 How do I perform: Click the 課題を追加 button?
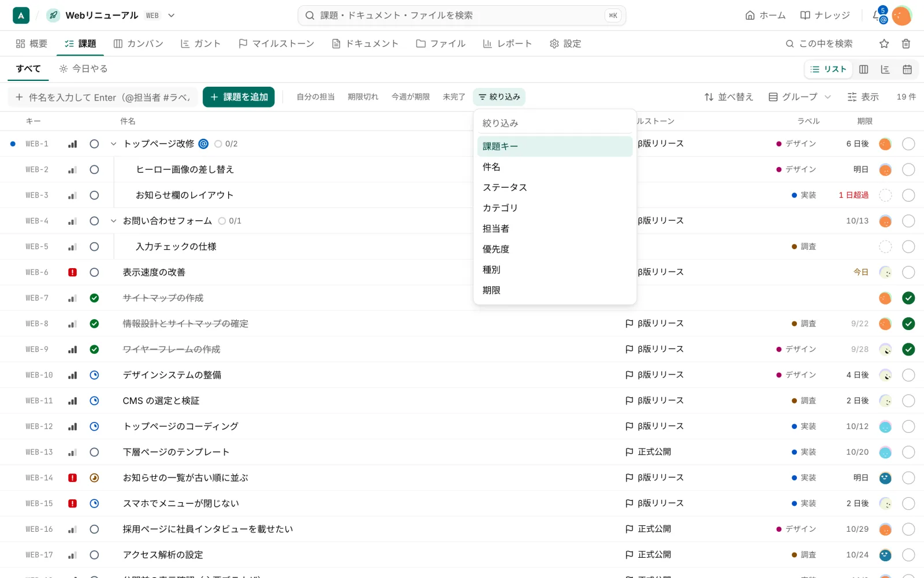pyautogui.click(x=239, y=97)
